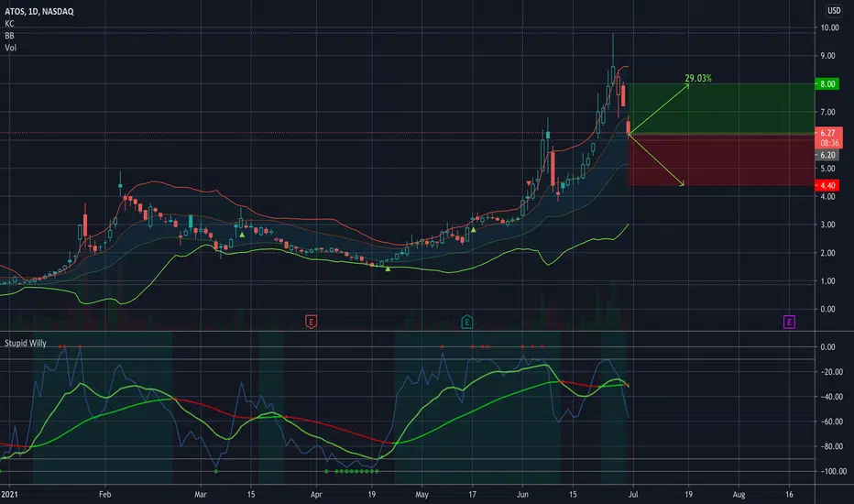The height and width of the screenshot is (504, 854).
Task: Click the -100.00 oscillator axis label
Action: [x=833, y=471]
